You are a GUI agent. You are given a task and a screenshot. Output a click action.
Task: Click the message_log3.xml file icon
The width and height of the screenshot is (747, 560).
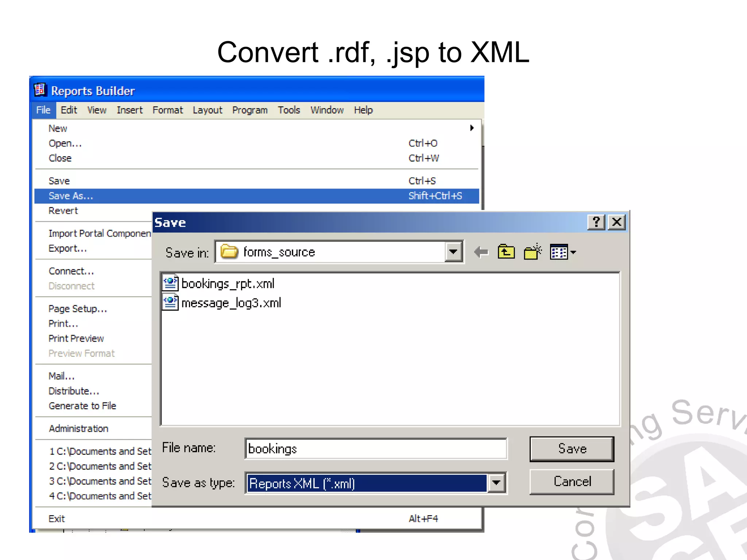click(170, 303)
